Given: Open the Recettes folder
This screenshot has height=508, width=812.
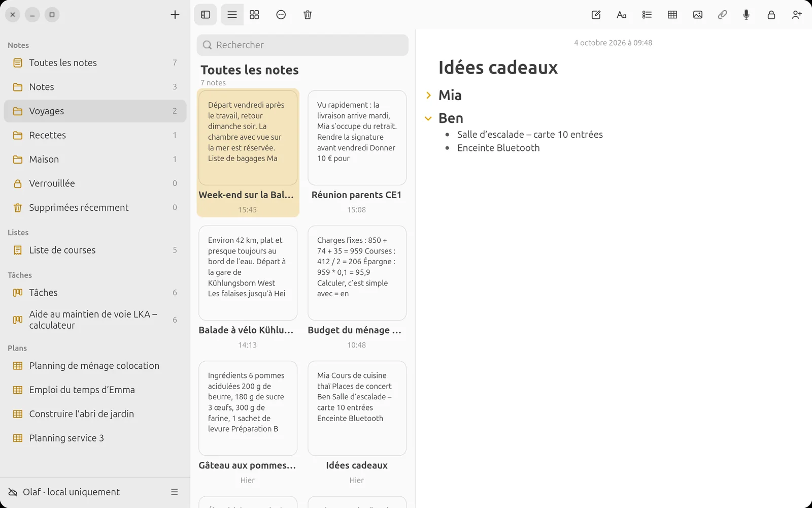Looking at the screenshot, I should 95,135.
